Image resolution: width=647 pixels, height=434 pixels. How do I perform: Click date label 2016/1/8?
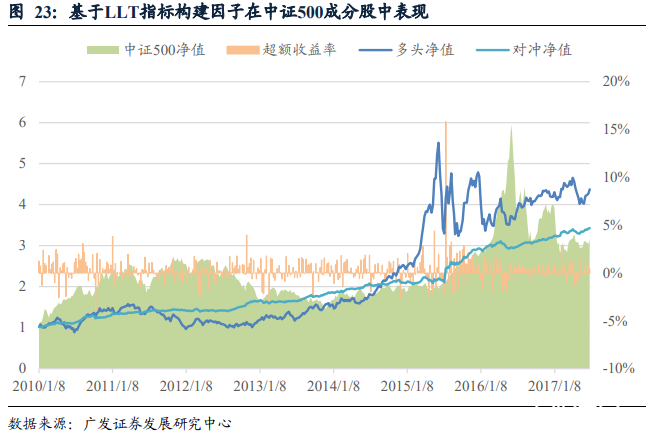click(481, 386)
